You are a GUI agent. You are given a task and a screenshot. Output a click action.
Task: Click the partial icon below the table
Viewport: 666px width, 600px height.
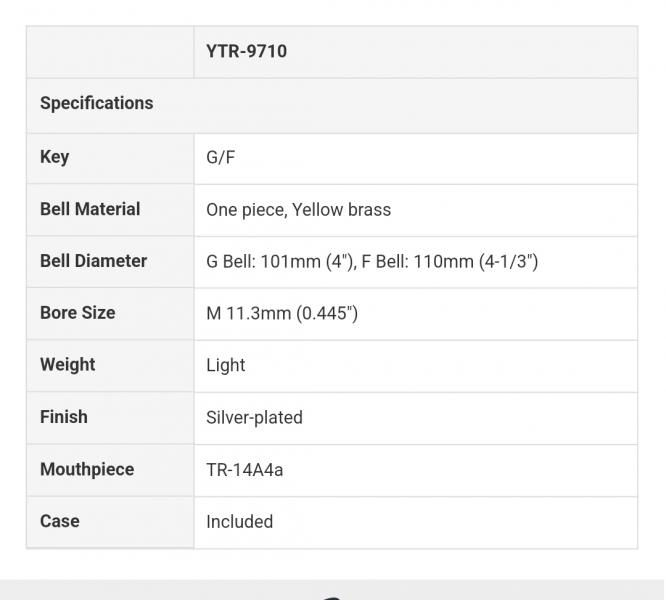click(333, 596)
